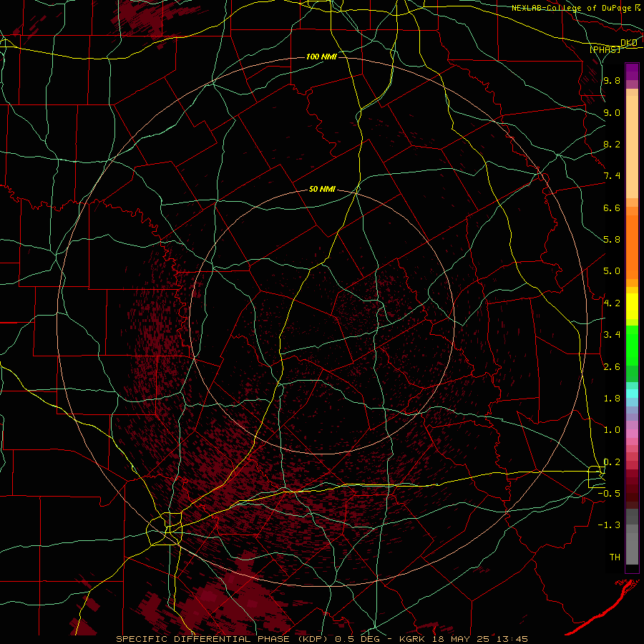Click the cyan swatch of the color bar
Image resolution: width=644 pixels, height=644 pixels.
pos(632,394)
